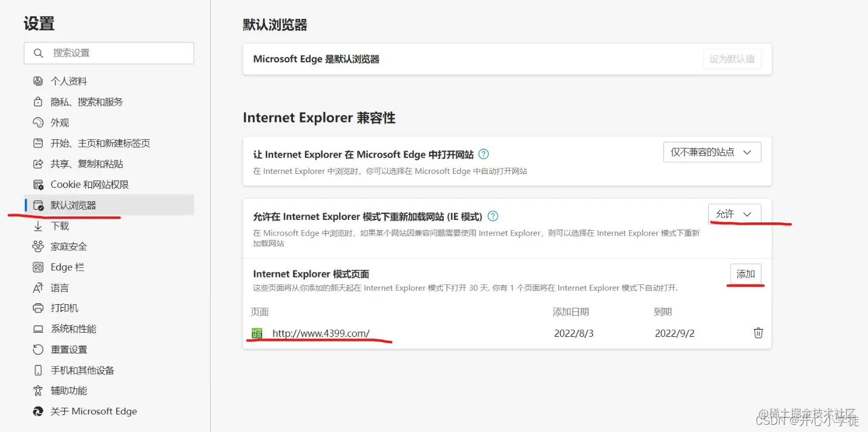Viewport: 868px width, 432px height.
Task: Open the Edge 栏 settings
Action: pyautogui.click(x=62, y=267)
